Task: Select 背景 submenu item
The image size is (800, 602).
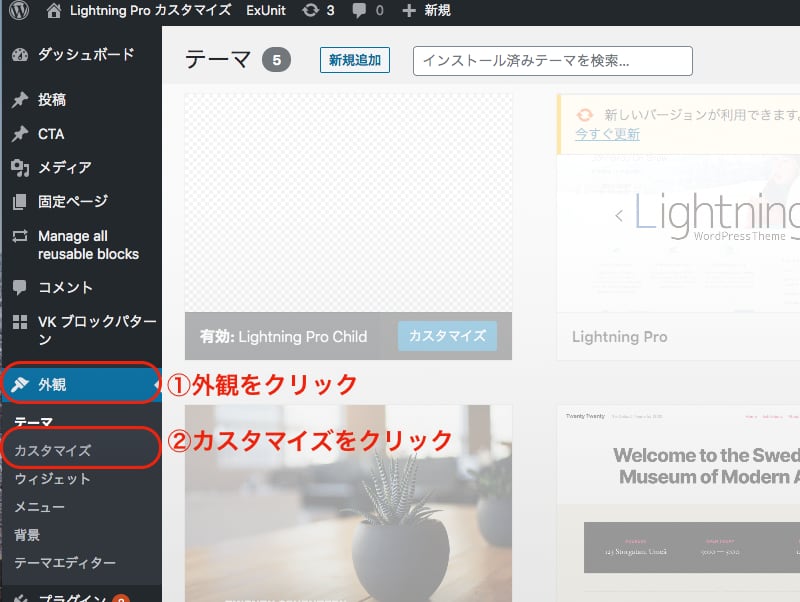Action: pyautogui.click(x=27, y=535)
